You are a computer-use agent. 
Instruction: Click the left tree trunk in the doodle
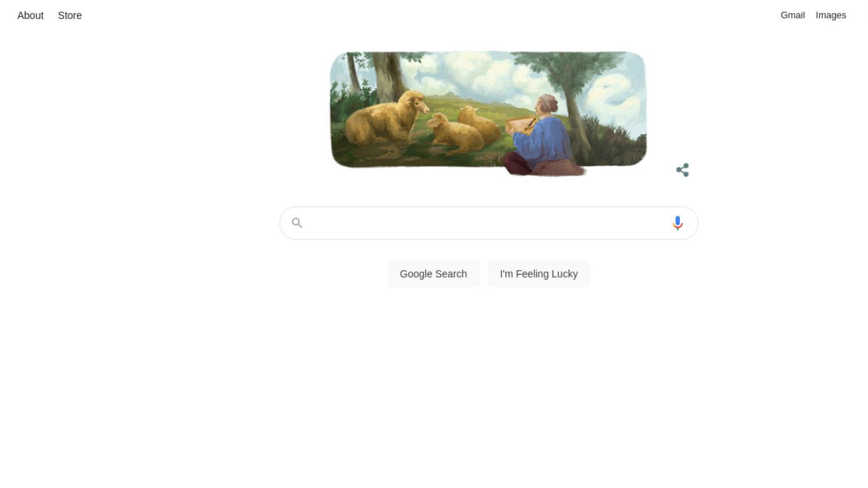pyautogui.click(x=388, y=75)
